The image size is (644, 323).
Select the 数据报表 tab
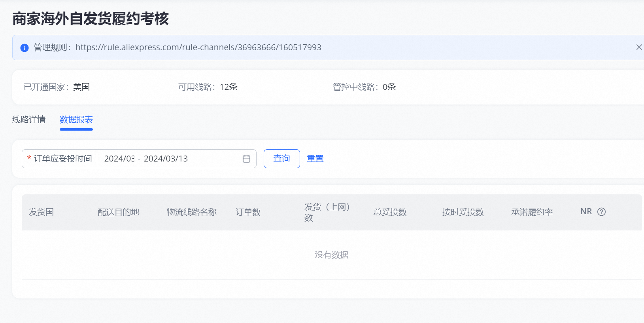pyautogui.click(x=76, y=120)
